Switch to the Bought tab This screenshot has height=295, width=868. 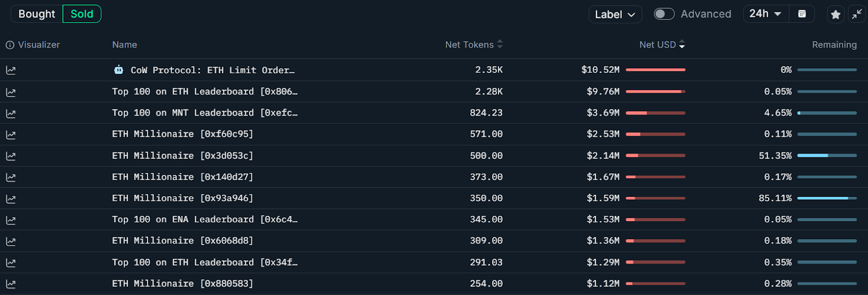coord(36,14)
